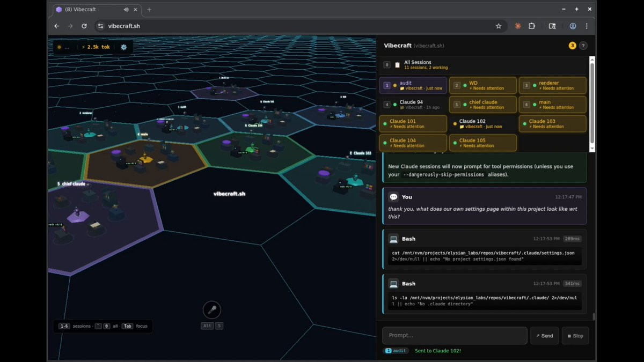Open the renderer session card
Image resolution: width=644 pixels, height=362 pixels.
pos(553,85)
